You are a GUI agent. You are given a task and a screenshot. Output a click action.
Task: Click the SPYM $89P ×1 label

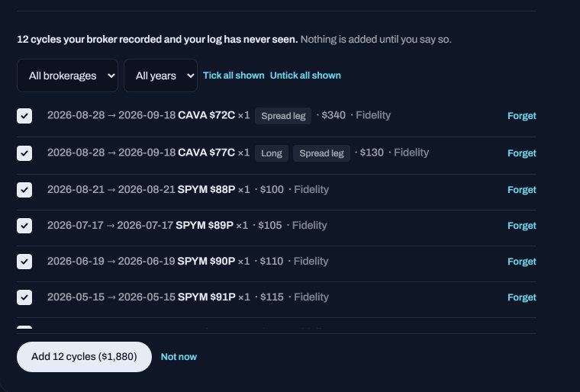[x=212, y=225]
